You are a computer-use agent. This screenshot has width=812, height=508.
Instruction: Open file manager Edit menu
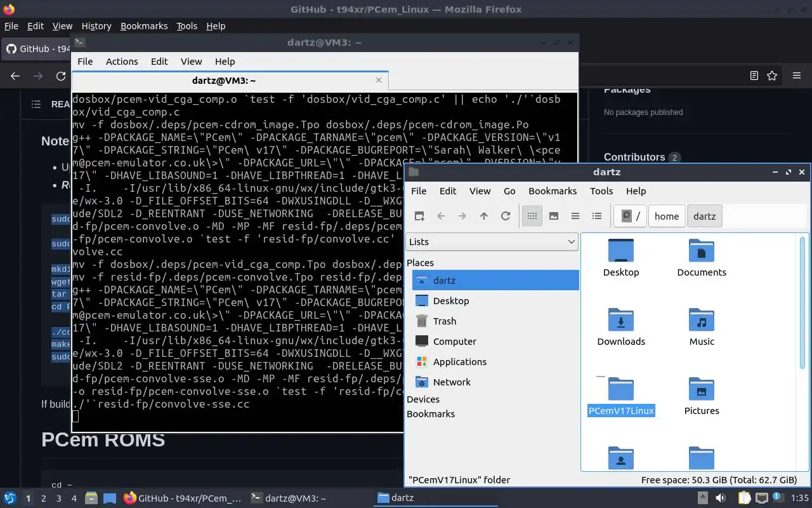pyautogui.click(x=448, y=190)
